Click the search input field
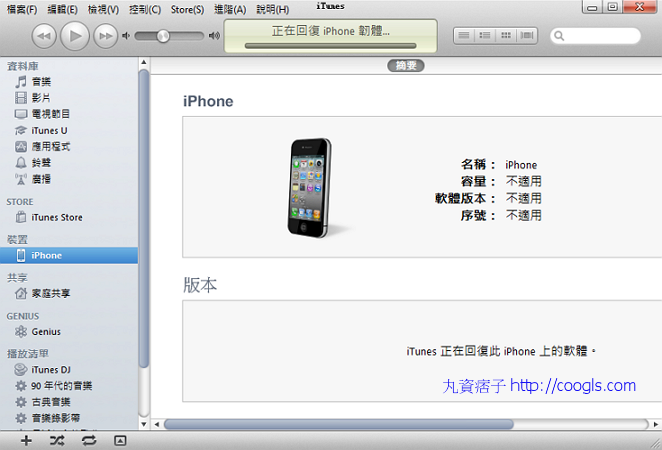 595,36
